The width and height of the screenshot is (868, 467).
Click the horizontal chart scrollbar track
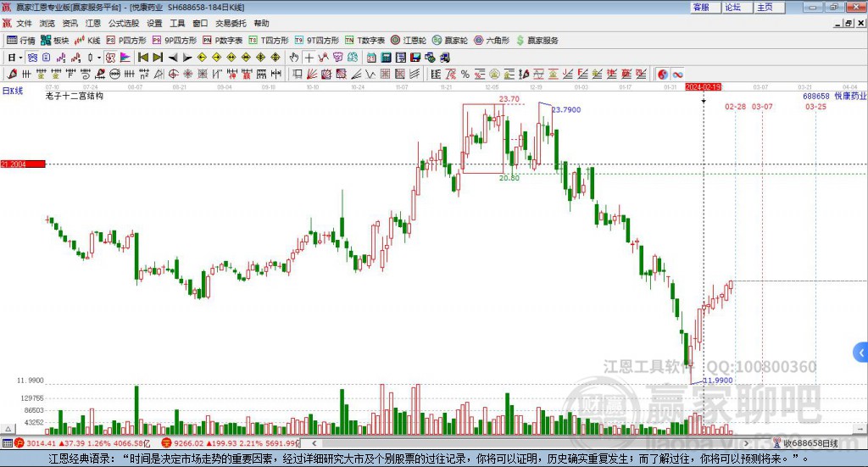(x=530, y=443)
